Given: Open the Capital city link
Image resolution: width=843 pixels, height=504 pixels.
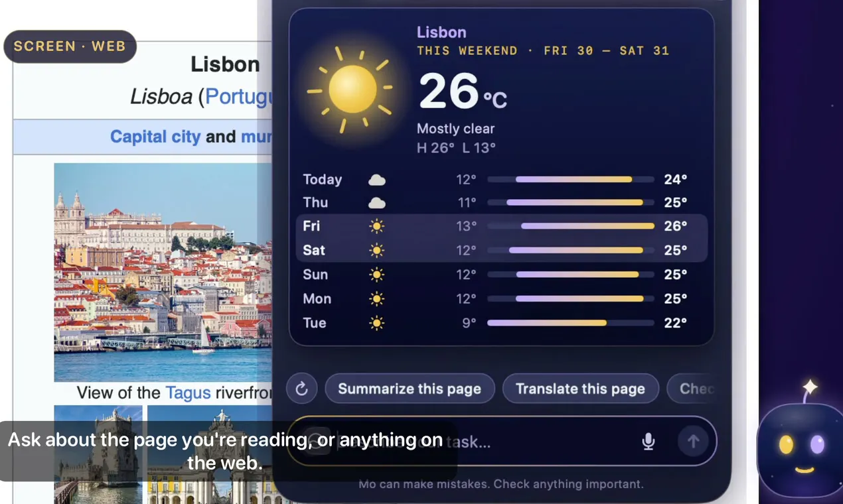Looking at the screenshot, I should pyautogui.click(x=155, y=137).
